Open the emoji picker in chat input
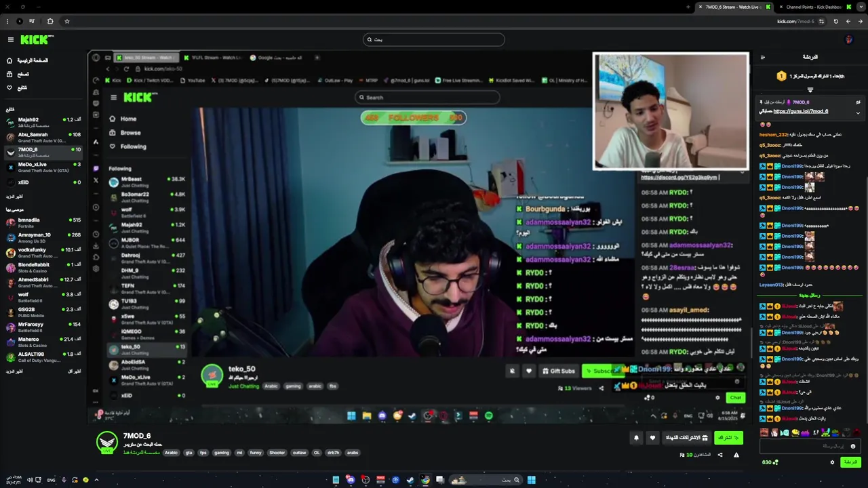868x488 pixels. click(853, 446)
